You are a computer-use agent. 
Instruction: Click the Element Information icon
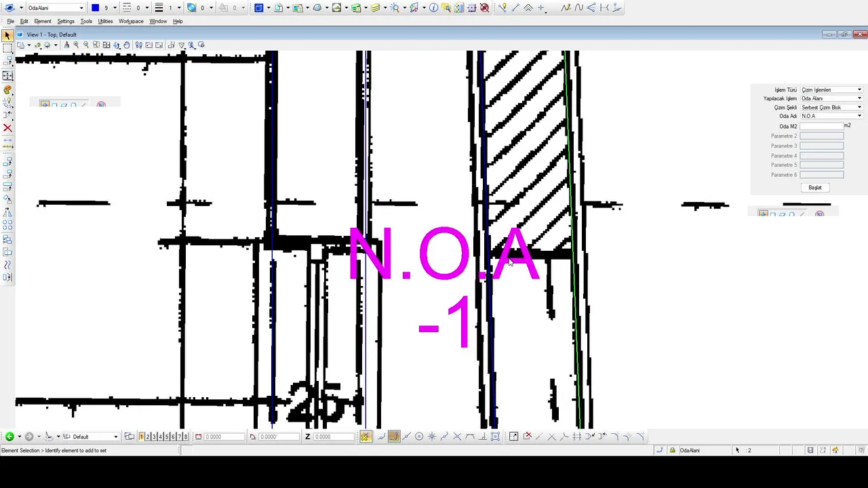coord(434,7)
